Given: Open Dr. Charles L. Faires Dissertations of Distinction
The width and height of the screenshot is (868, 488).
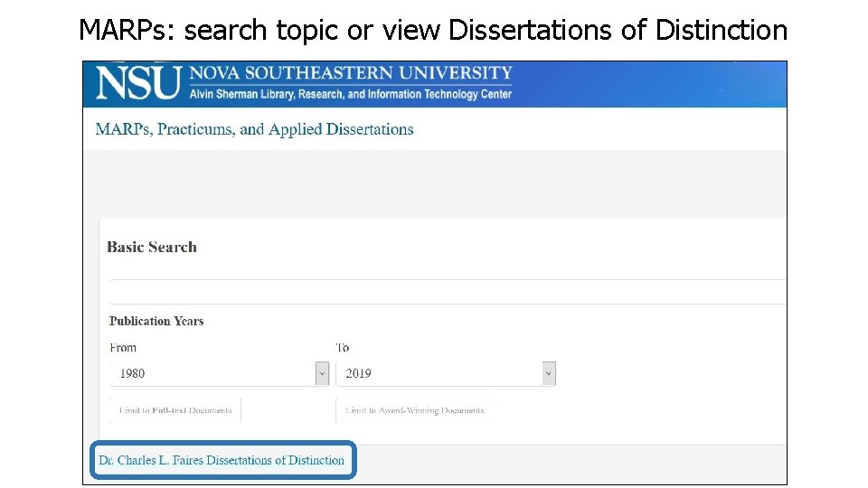Looking at the screenshot, I should [x=222, y=460].
